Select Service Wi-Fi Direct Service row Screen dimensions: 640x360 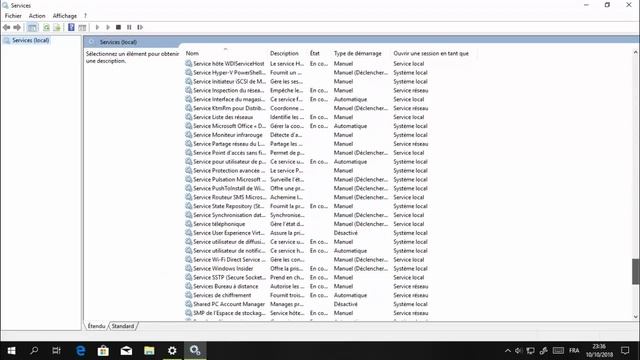[306, 260]
